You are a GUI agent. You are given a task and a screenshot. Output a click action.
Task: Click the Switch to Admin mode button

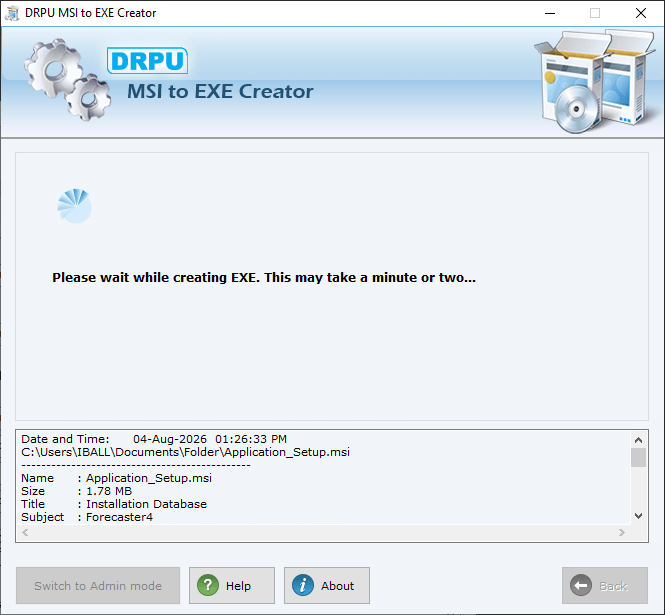[98, 585]
